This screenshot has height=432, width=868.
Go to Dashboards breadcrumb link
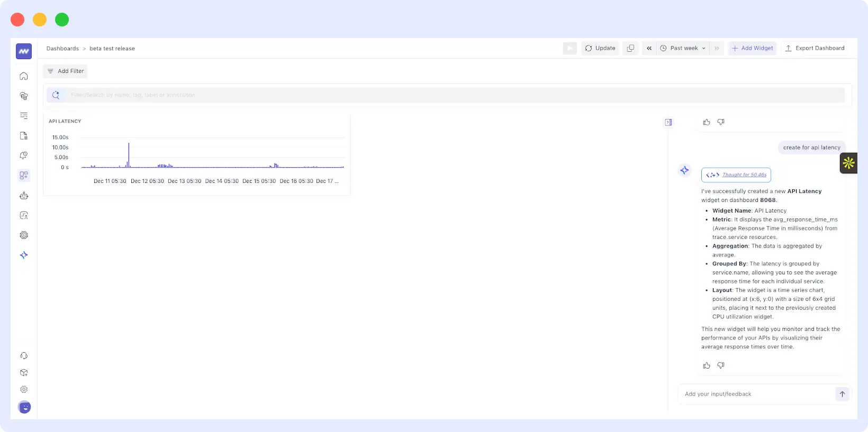[62, 49]
